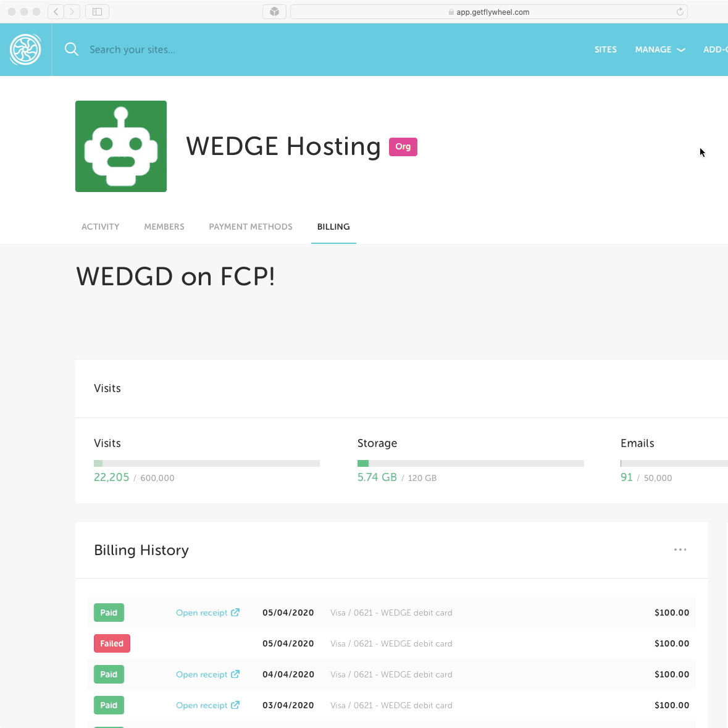Image resolution: width=728 pixels, height=728 pixels.
Task: Click the Flywheel logo icon
Action: [x=25, y=49]
